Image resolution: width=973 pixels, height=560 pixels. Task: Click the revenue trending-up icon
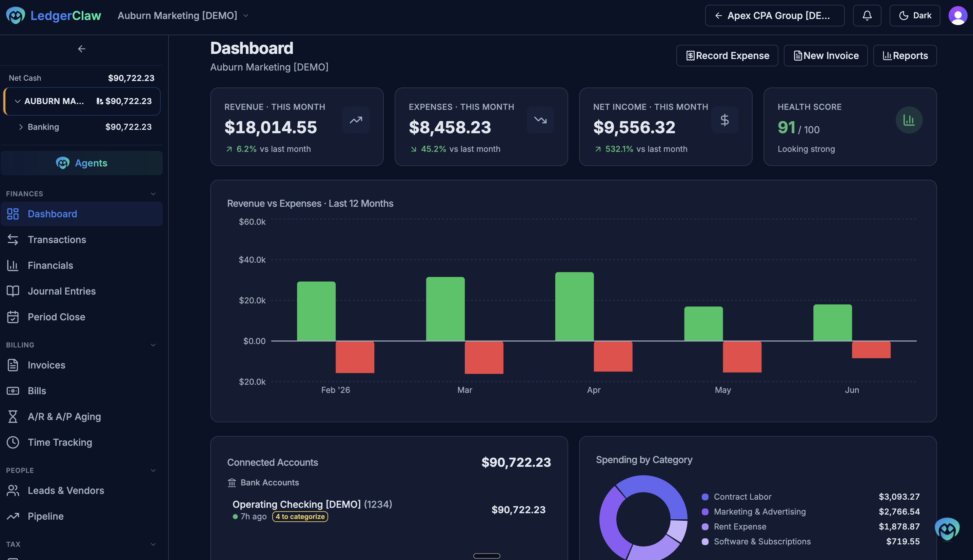click(x=356, y=120)
